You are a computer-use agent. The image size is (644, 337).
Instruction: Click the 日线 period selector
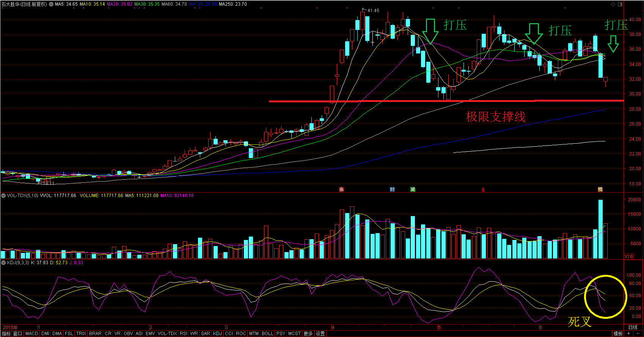pos(633,327)
